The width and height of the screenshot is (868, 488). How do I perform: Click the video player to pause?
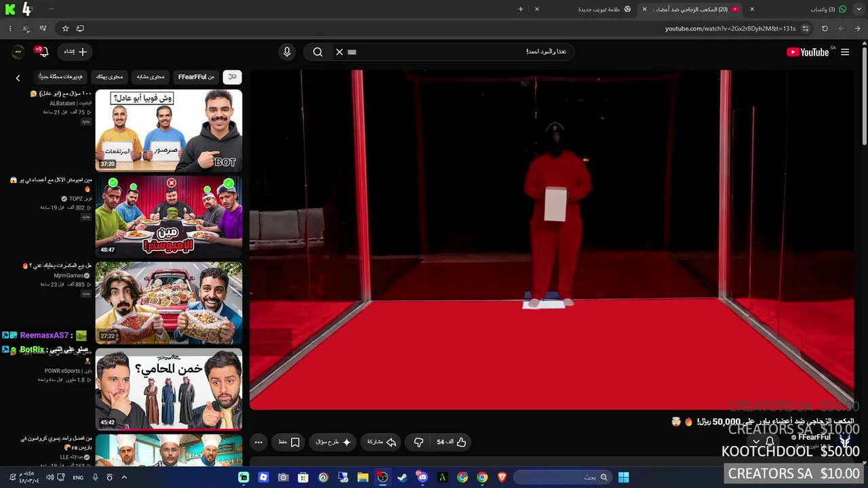pos(552,240)
